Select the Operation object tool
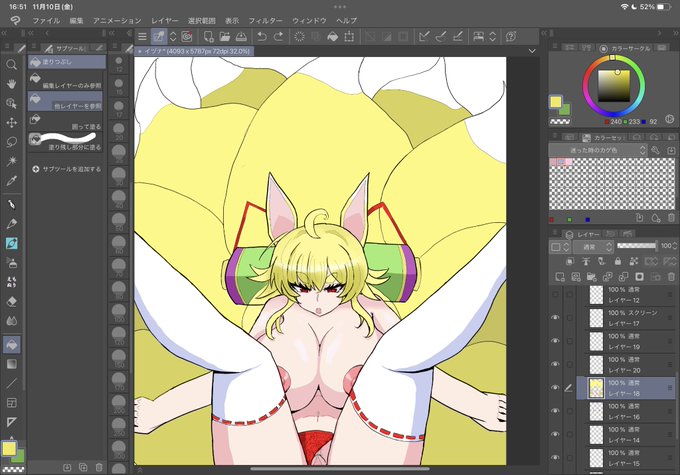This screenshot has height=475, width=680. tap(12, 103)
